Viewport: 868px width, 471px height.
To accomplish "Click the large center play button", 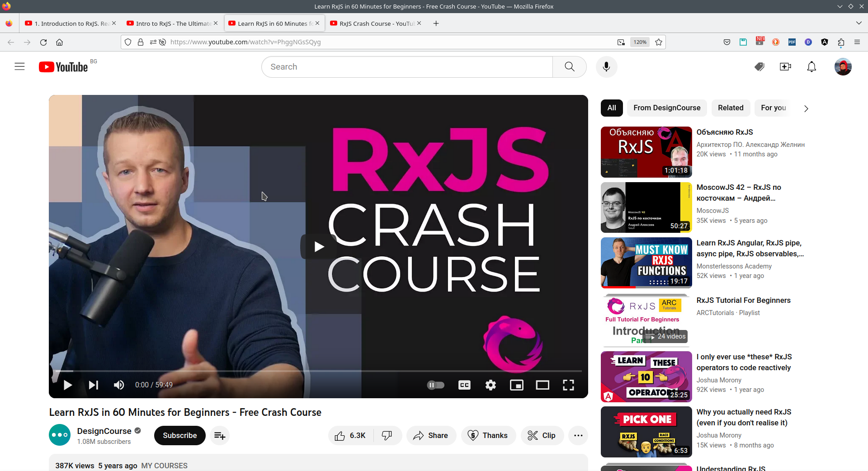I will pos(319,246).
